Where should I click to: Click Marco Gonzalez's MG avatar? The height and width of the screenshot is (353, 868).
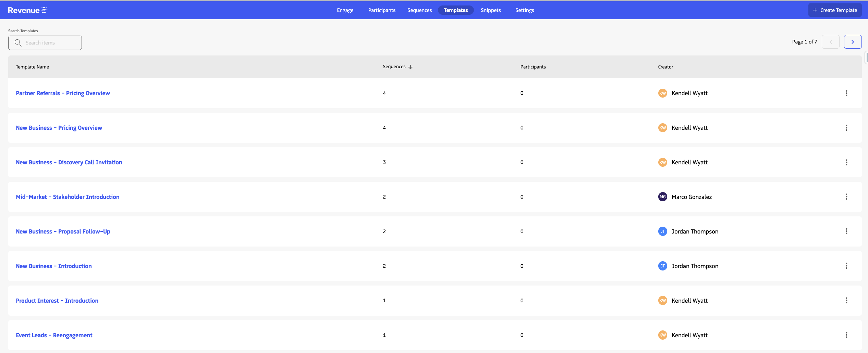(662, 197)
